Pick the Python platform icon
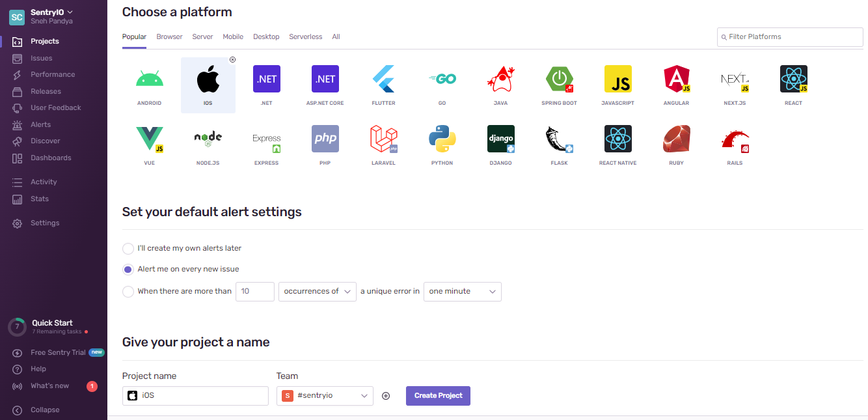Viewport: 868px width, 420px height. pyautogui.click(x=442, y=139)
